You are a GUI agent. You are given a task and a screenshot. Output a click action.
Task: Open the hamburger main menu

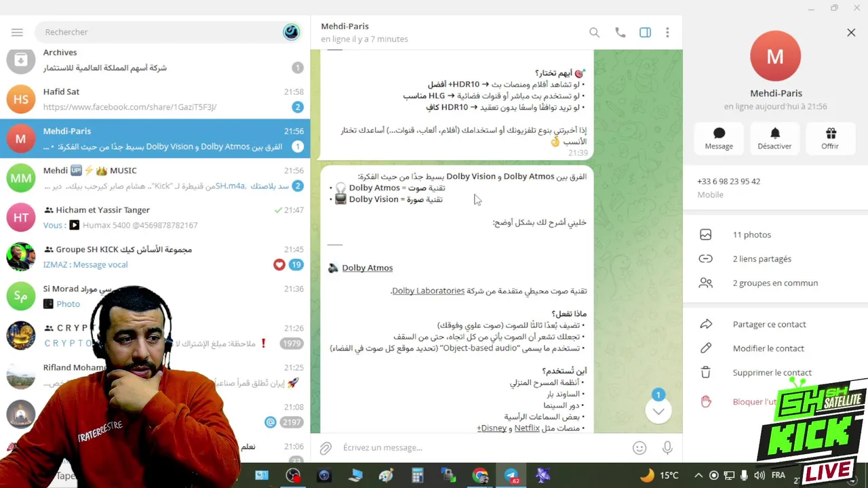17,32
